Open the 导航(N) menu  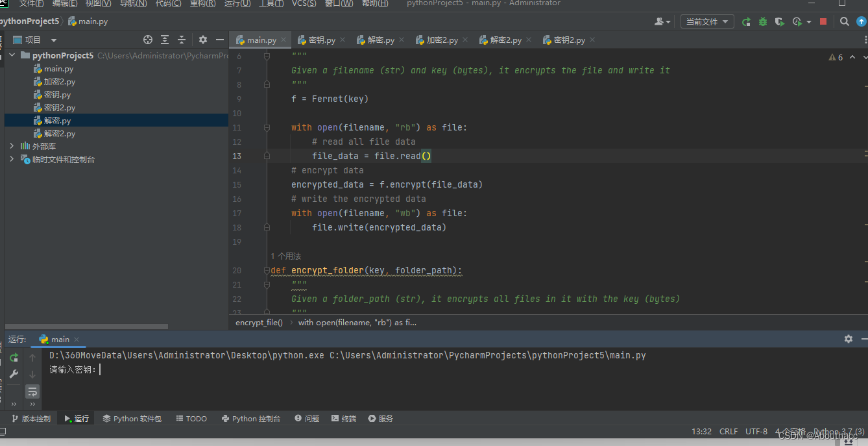(x=133, y=3)
